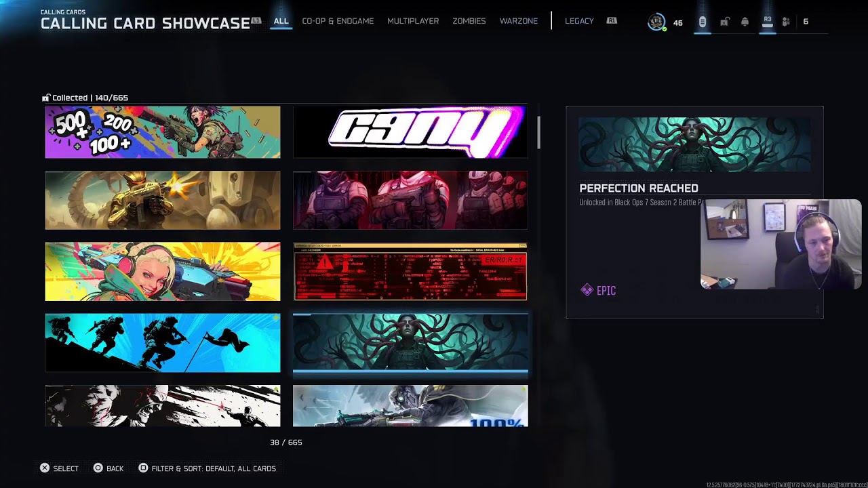This screenshot has width=868, height=488.
Task: Click the circle Back button icon
Action: [x=98, y=468]
